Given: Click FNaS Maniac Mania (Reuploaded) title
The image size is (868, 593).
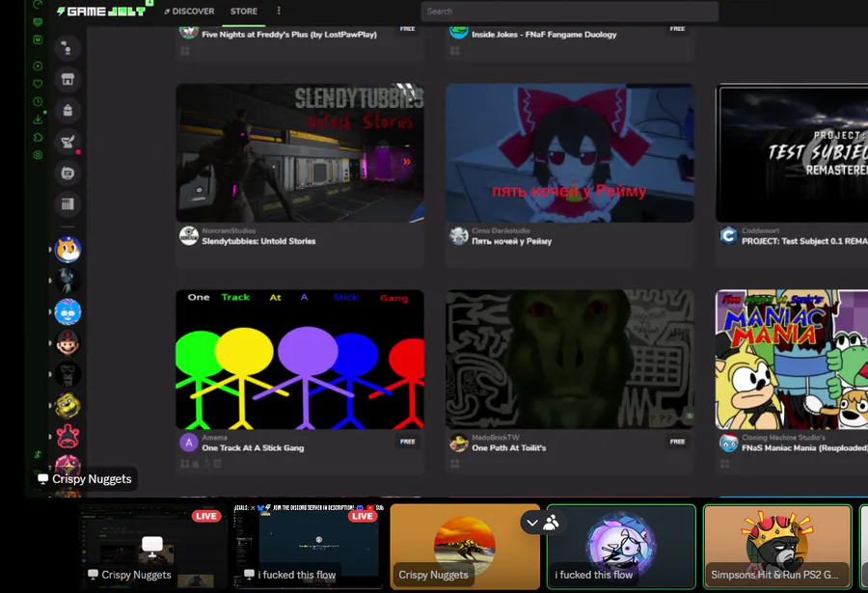Looking at the screenshot, I should (x=804, y=448).
